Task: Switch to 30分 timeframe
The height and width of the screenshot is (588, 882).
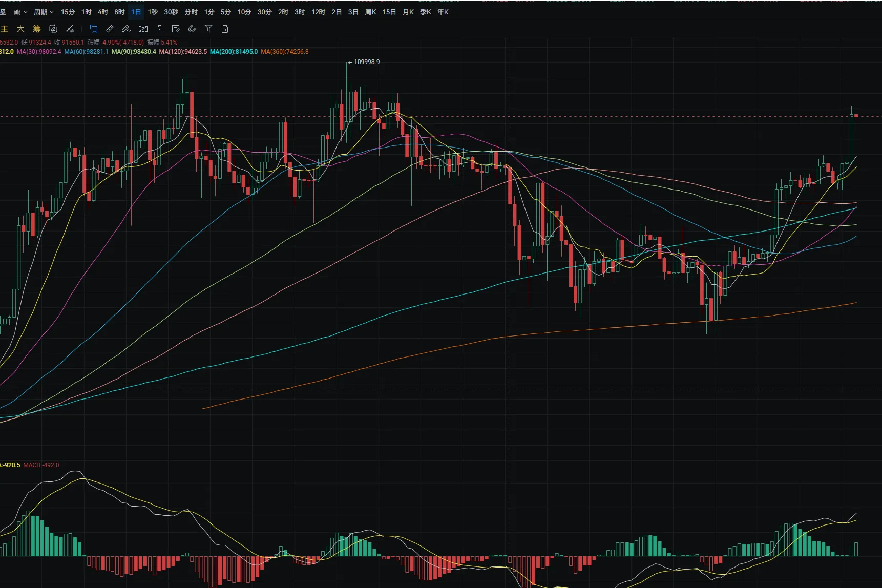Action: pyautogui.click(x=264, y=12)
